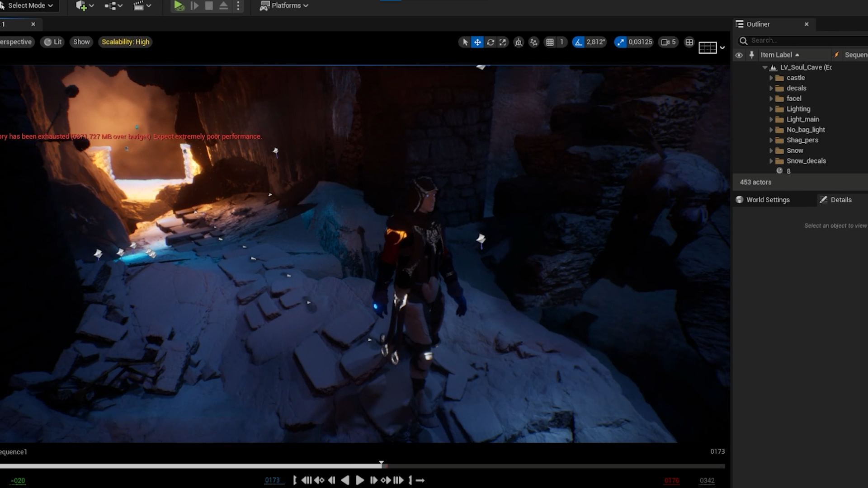Toggle grid snapping icon
Screen dimensions: 868x488
point(550,42)
